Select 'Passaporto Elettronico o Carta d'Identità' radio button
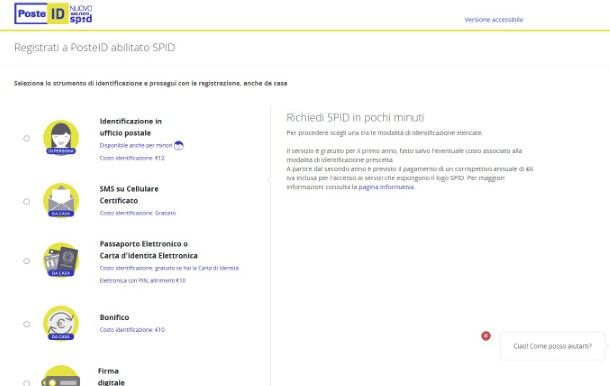Viewport: 610px width, 386px height. tap(26, 261)
